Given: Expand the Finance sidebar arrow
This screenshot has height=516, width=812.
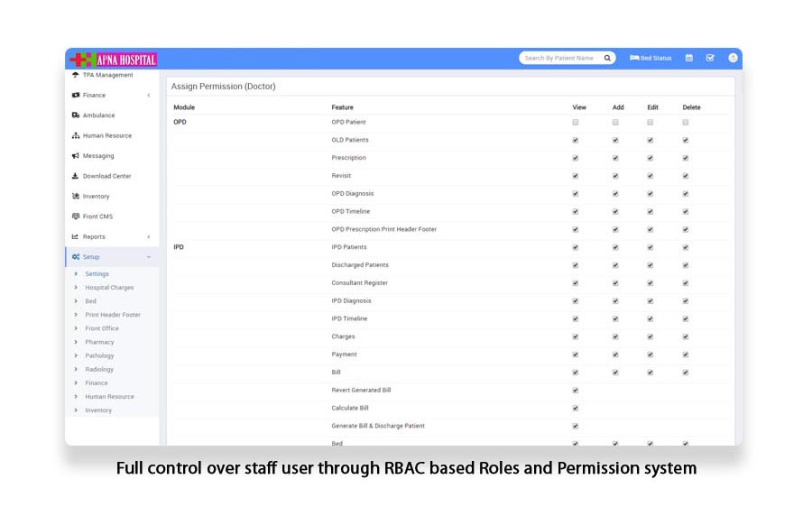Looking at the screenshot, I should point(149,96).
